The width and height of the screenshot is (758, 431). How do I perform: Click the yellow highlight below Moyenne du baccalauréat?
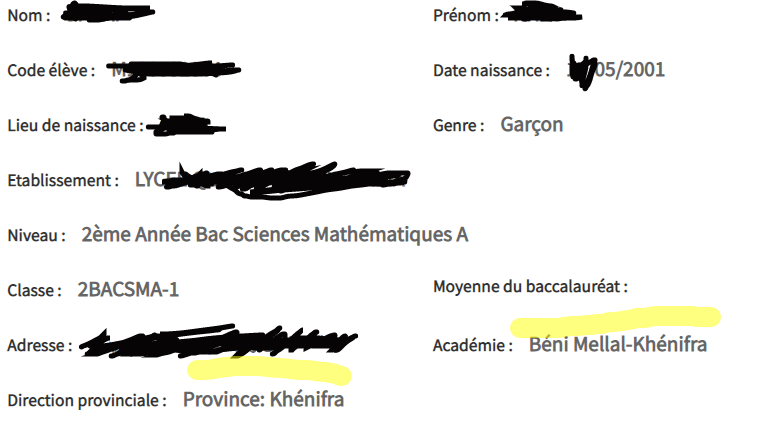(x=615, y=319)
